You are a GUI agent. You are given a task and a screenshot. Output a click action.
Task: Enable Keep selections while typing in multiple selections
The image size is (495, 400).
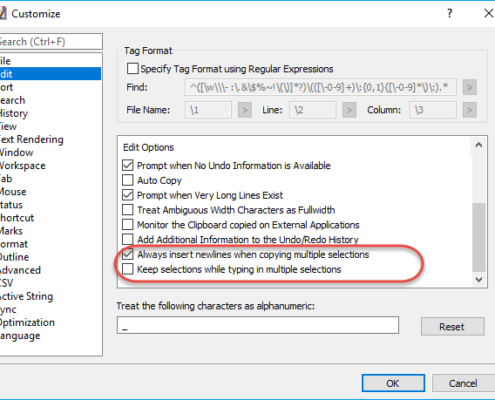click(128, 269)
